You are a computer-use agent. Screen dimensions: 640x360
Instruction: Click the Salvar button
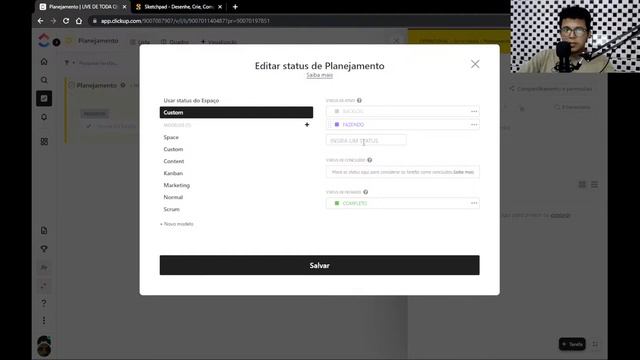(x=319, y=265)
